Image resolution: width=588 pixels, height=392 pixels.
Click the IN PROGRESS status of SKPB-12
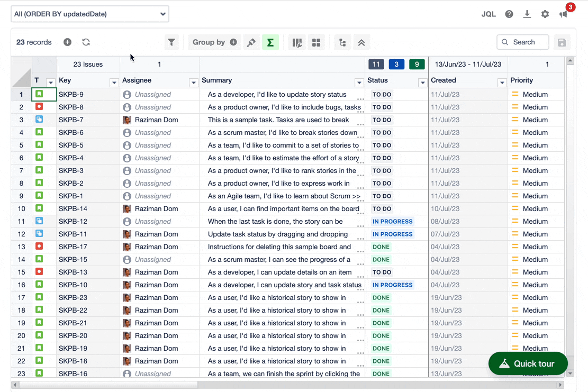pos(393,222)
